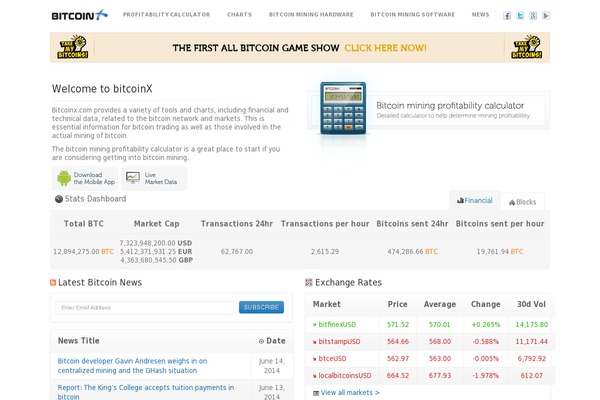Screen dimensions: 600x400
Task: Open the localbitcoinsUSD market link
Action: 345,376
